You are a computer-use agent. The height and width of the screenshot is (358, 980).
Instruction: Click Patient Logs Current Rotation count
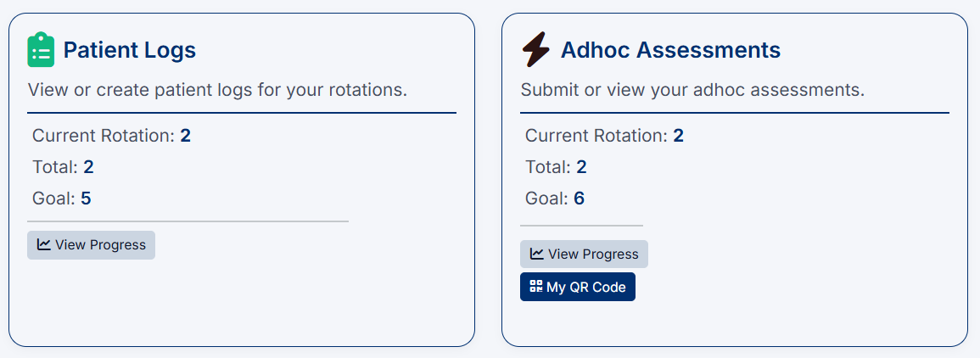[185, 136]
